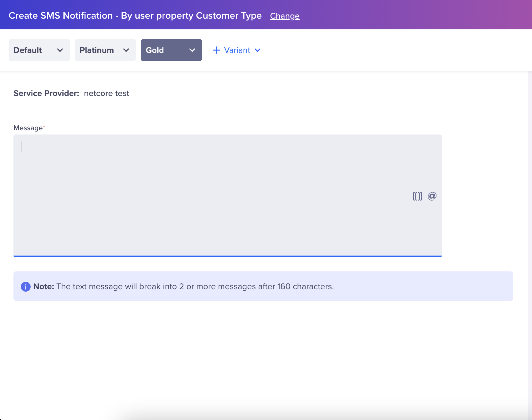Open the Gold variant dropdown arrow
This screenshot has width=532, height=420.
tap(192, 50)
